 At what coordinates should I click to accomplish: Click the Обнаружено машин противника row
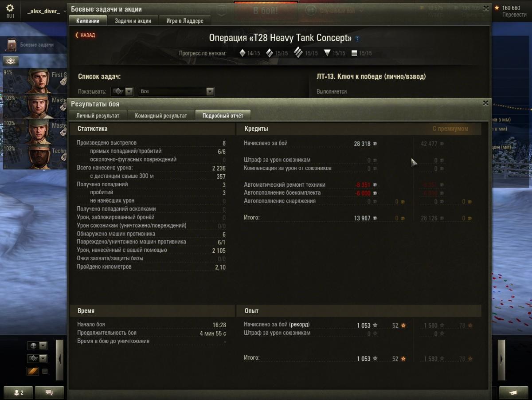point(151,234)
